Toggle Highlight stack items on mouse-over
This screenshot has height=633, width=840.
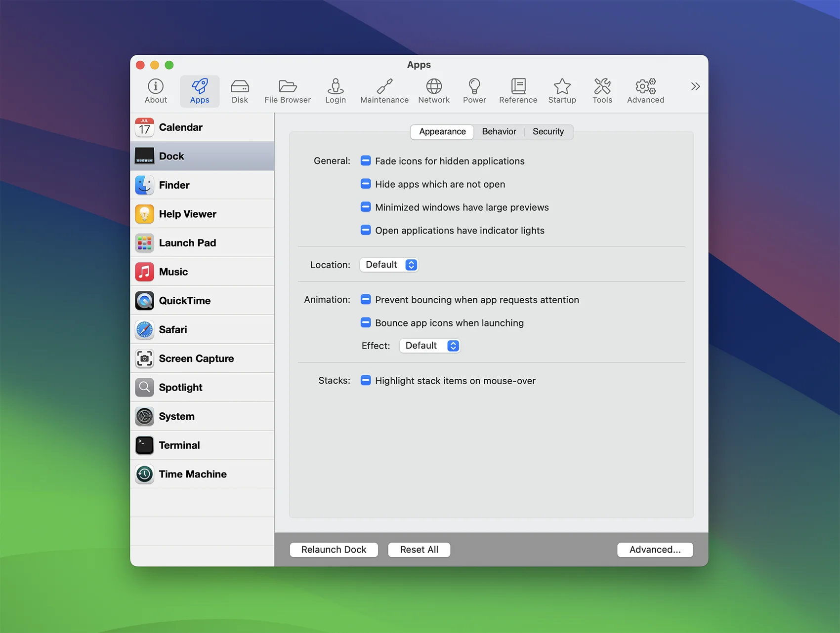tap(366, 381)
